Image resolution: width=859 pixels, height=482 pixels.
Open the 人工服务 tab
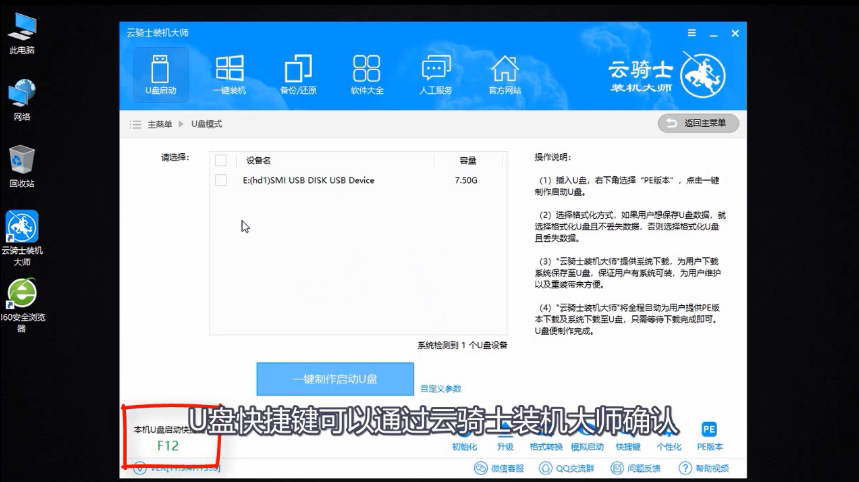[436, 75]
